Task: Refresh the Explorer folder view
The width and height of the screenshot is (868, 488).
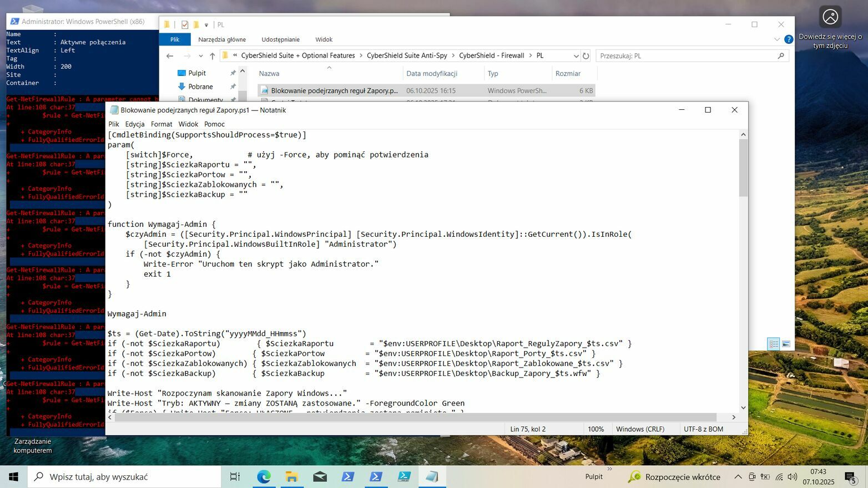Action: 586,56
